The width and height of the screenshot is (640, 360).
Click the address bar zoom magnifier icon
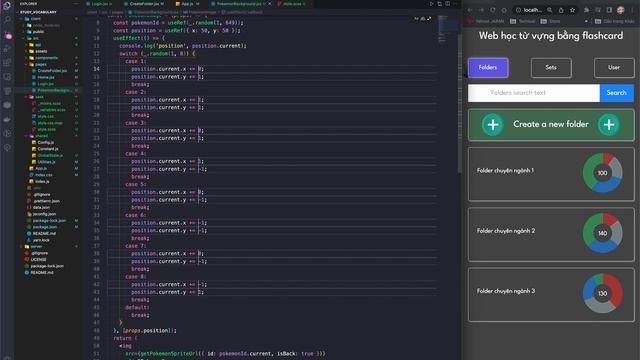(550, 10)
